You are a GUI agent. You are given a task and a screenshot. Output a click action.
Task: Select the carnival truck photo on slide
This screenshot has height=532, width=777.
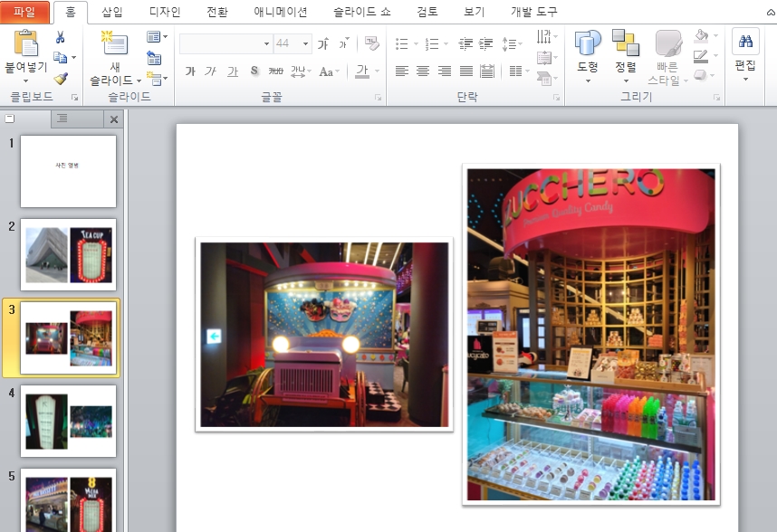pyautogui.click(x=324, y=335)
